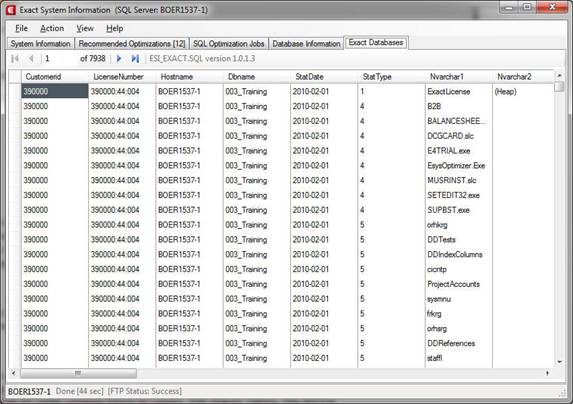Screen dimensions: 573x404
Task: Select StatType 1 cell in ExactLicense row
Action: point(391,91)
